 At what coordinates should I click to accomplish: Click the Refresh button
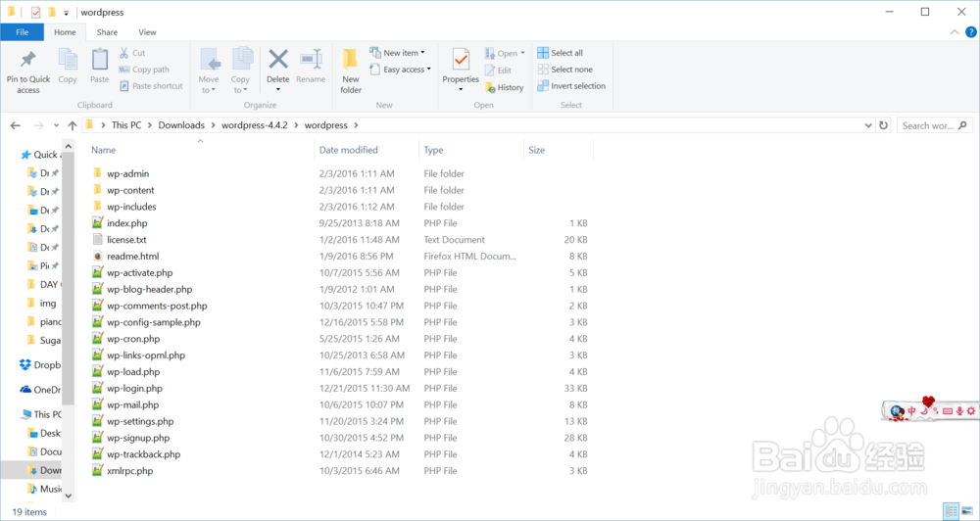[883, 125]
